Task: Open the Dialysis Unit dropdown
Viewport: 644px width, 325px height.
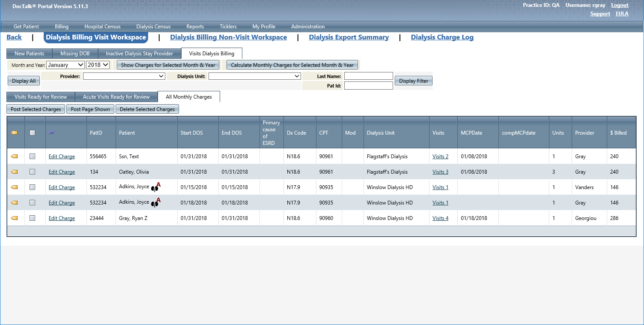Action: [254, 76]
